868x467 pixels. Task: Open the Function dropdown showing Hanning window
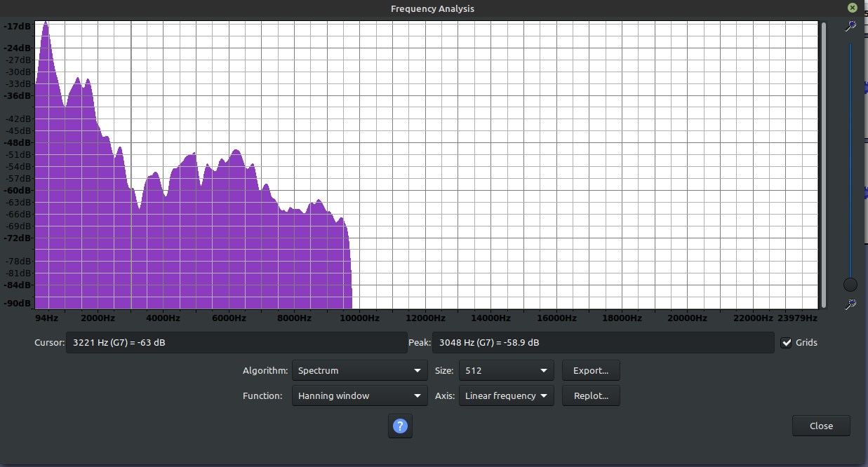[359, 395]
